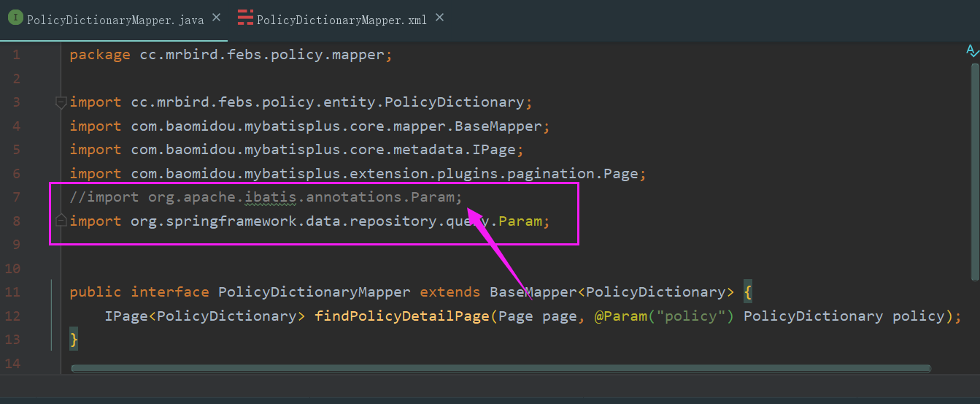Close the PolicyDictionaryMapper.java tab
The height and width of the screenshot is (404, 980).
point(217,17)
